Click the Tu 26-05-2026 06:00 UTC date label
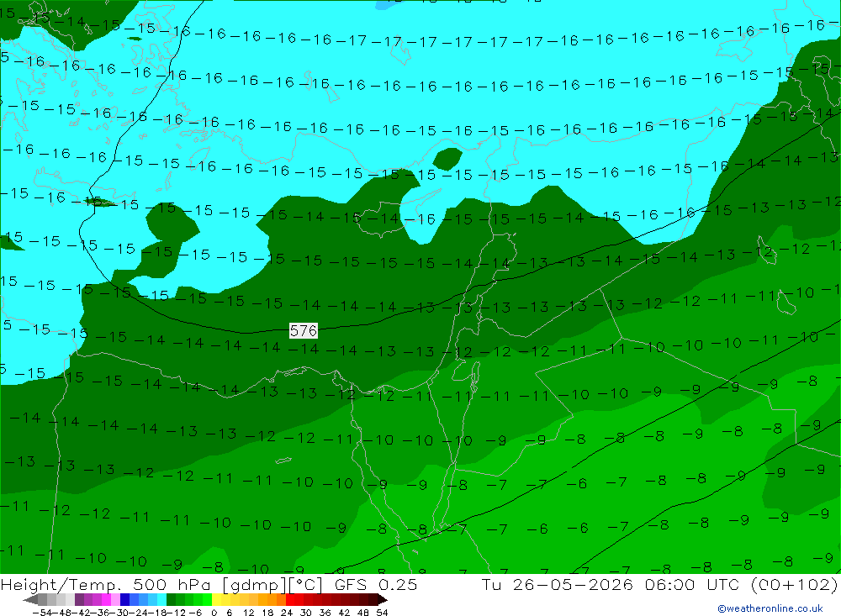Image resolution: width=841 pixels, height=616 pixels. [611, 584]
